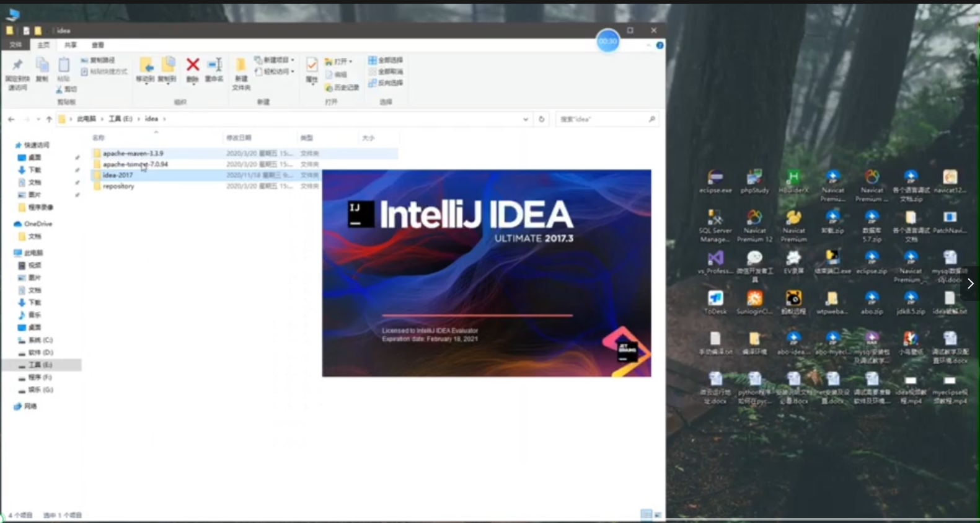980x523 pixels.
Task: Open the Easy access (轻松访问) dropdown
Action: (x=293, y=71)
